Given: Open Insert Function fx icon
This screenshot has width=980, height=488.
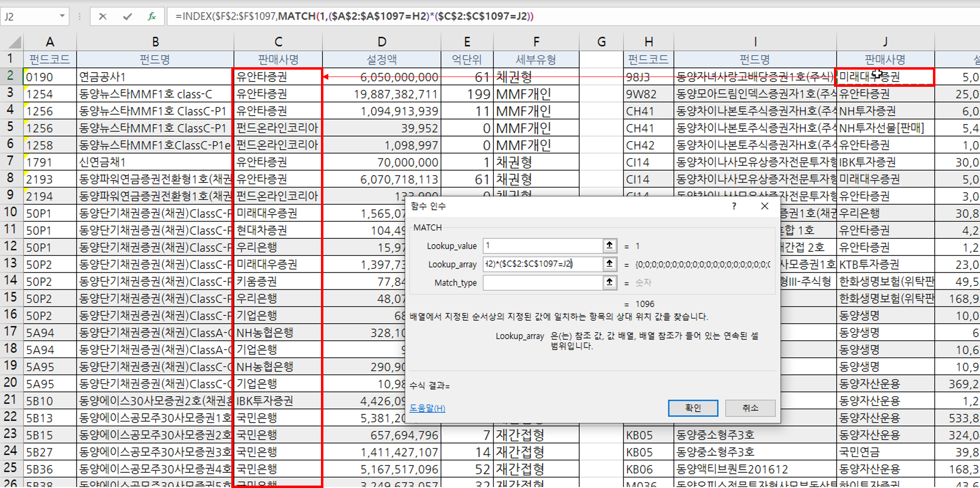Looking at the screenshot, I should coord(152,16).
